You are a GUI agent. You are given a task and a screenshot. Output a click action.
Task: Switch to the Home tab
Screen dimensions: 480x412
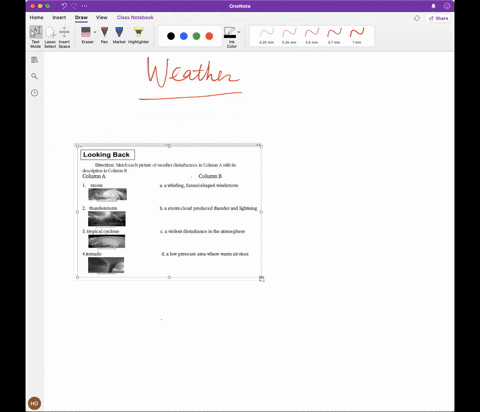[36, 17]
